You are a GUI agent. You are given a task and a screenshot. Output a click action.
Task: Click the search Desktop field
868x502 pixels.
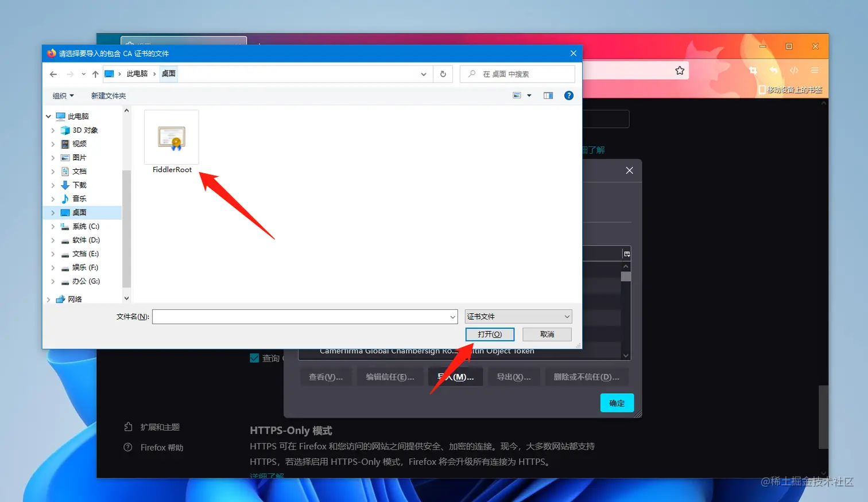pos(517,74)
